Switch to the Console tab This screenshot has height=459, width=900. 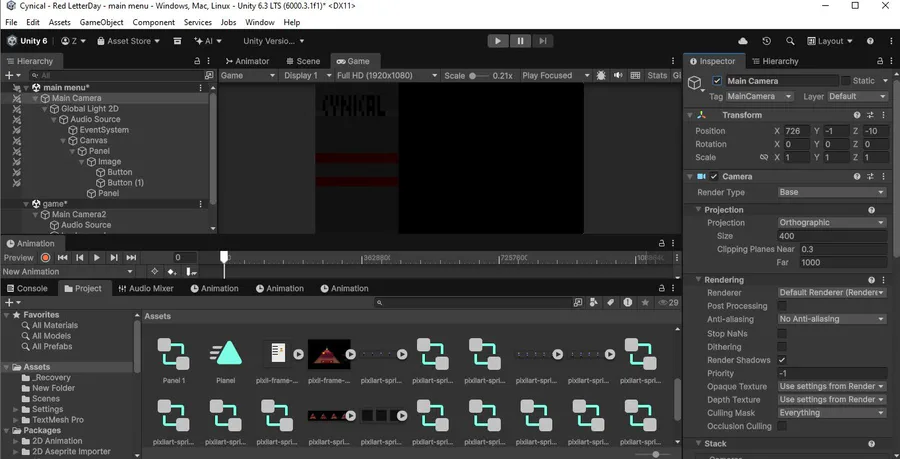tap(27, 288)
